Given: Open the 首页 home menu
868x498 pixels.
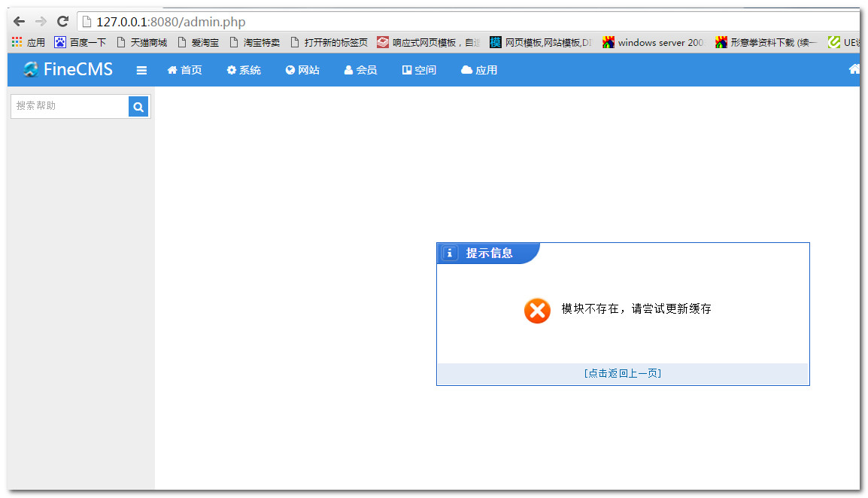Looking at the screenshot, I should pyautogui.click(x=184, y=70).
